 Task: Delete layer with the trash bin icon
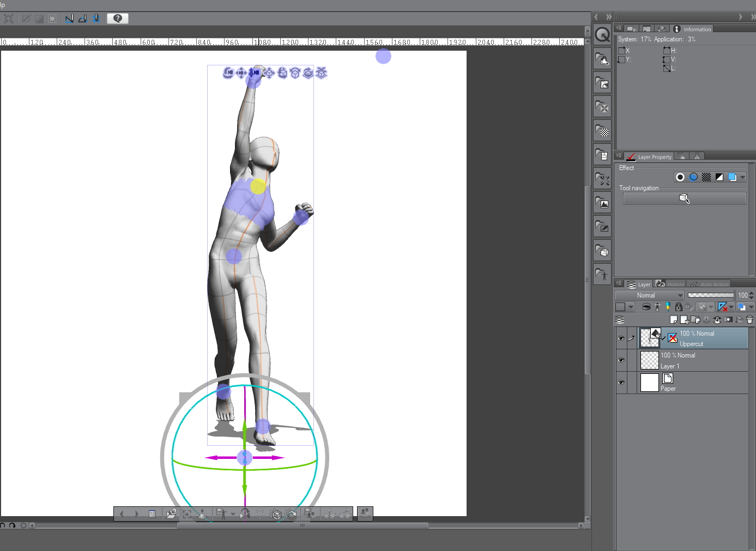749,320
